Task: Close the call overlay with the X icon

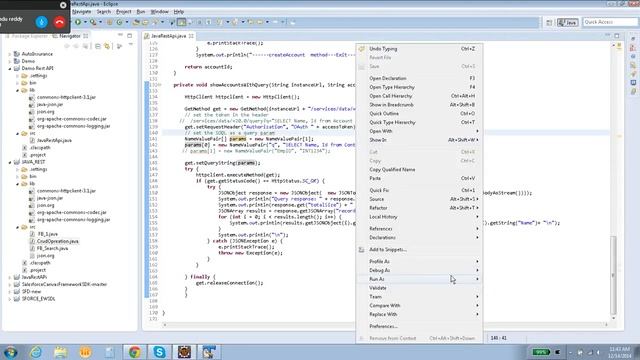Action: [63, 5]
